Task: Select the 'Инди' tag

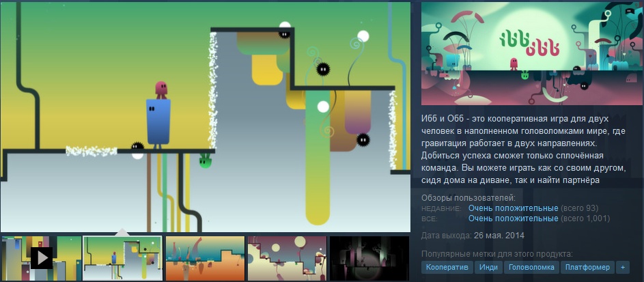Action: pyautogui.click(x=488, y=267)
